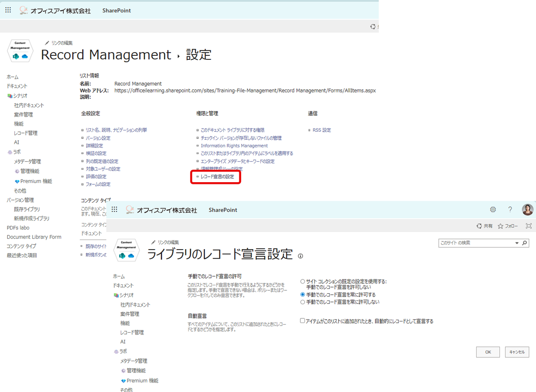Open バージョン設定 link

pos(98,138)
